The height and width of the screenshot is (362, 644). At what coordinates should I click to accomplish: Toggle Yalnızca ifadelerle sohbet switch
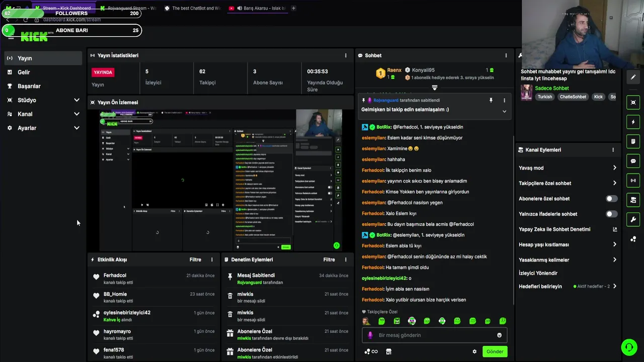[x=611, y=214]
